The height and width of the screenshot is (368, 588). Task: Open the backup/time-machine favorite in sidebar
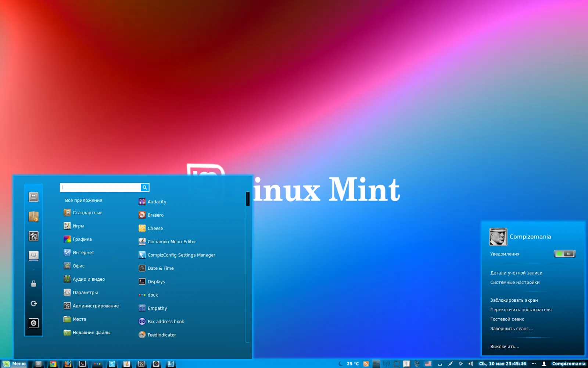pos(33,255)
